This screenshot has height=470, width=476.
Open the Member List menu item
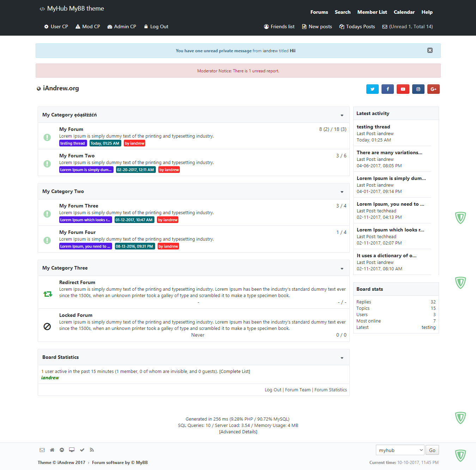[x=372, y=12]
